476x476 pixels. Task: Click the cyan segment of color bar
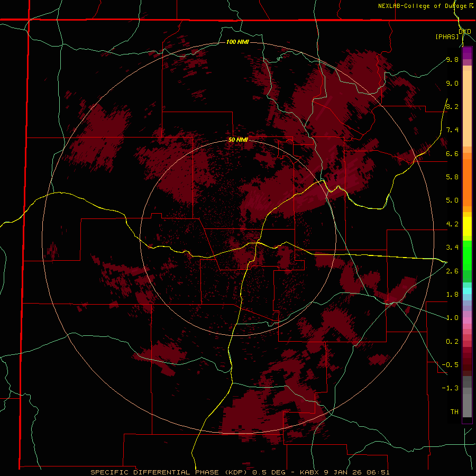(x=467, y=291)
